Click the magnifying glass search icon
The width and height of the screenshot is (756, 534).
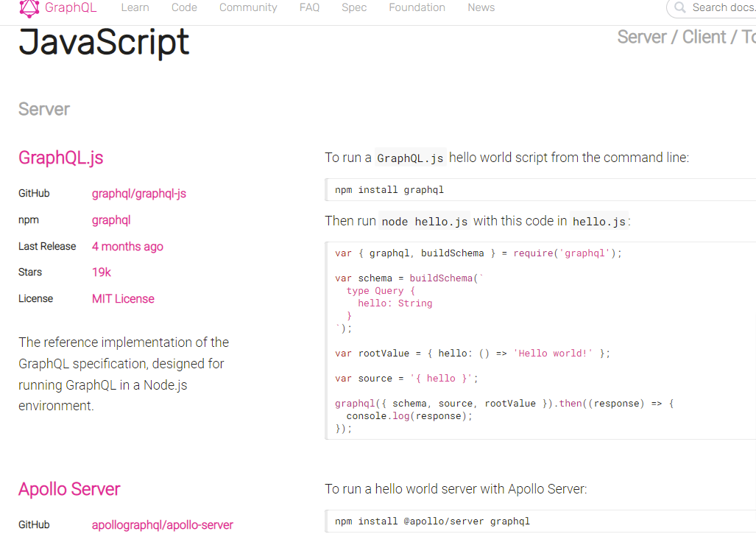click(681, 8)
